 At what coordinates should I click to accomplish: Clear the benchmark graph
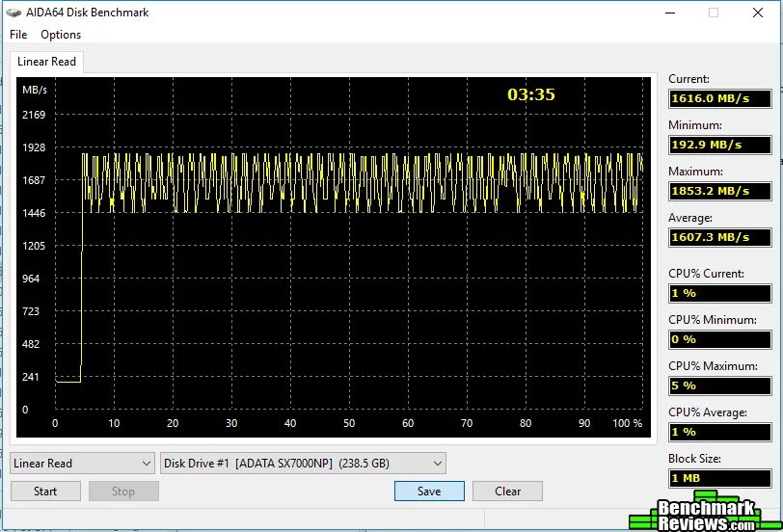pos(507,492)
